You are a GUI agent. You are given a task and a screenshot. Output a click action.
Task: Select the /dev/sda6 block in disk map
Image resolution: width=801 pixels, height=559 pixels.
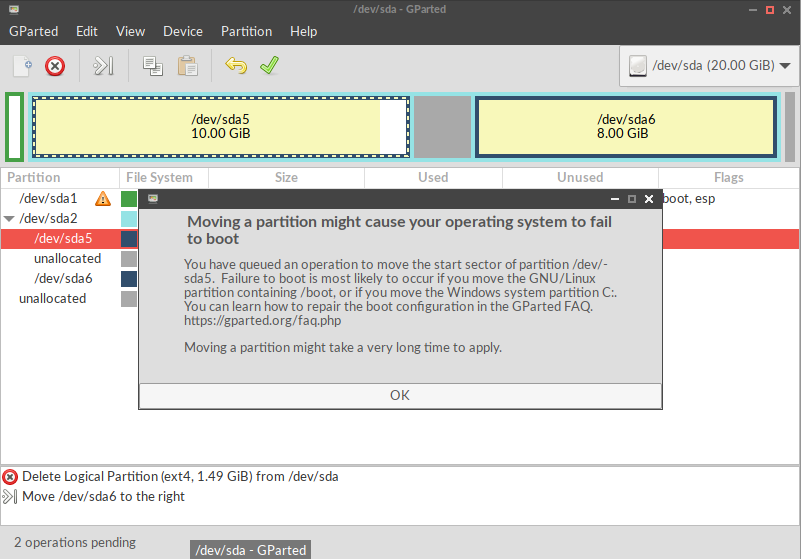pyautogui.click(x=626, y=126)
